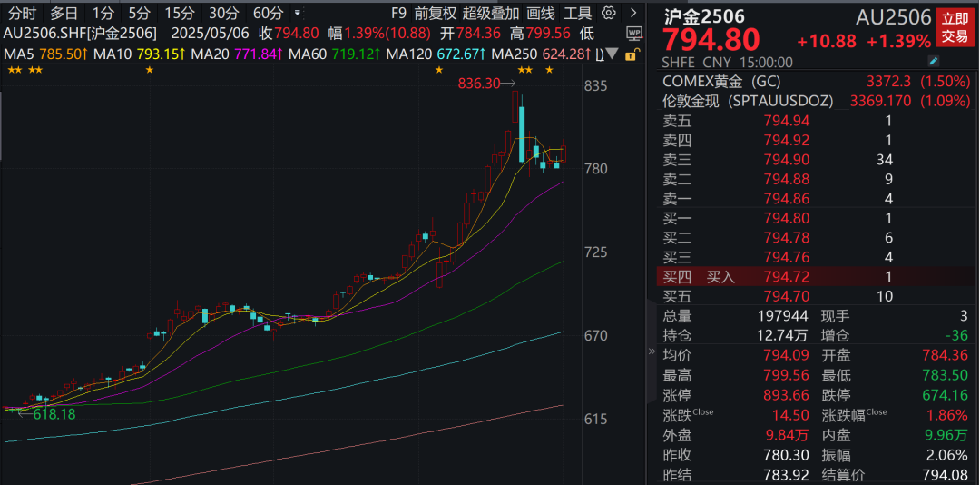Image resolution: width=980 pixels, height=485 pixels.
Task: Click the F9 button in the toolbar
Action: (398, 13)
